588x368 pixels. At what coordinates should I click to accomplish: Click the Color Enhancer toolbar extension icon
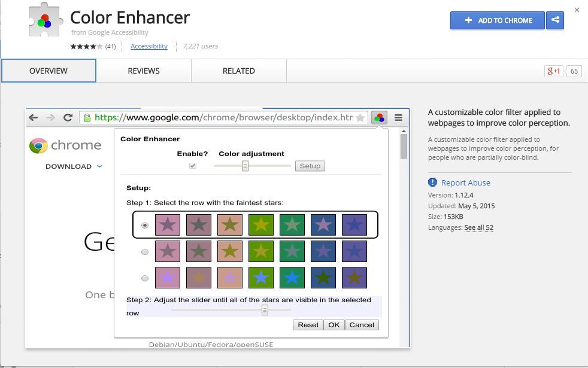379,118
